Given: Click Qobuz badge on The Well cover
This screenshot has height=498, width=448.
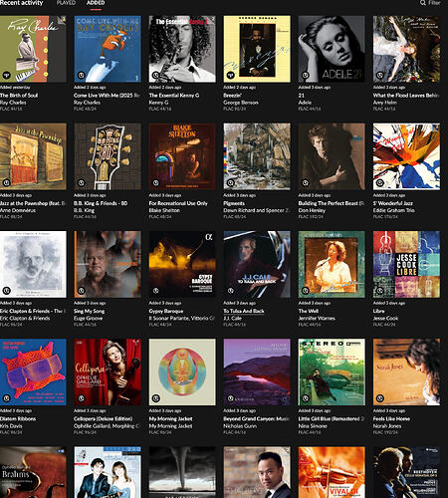Looking at the screenshot, I should (x=306, y=291).
